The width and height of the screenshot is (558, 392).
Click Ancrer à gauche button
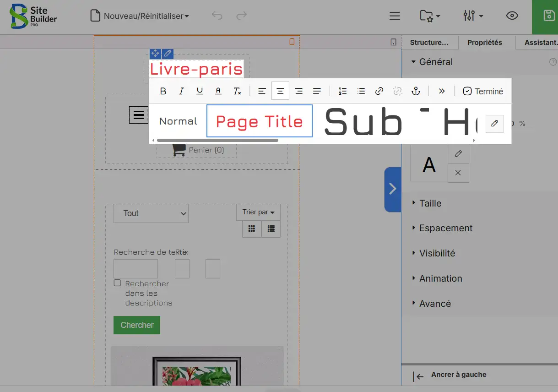tap(450, 376)
